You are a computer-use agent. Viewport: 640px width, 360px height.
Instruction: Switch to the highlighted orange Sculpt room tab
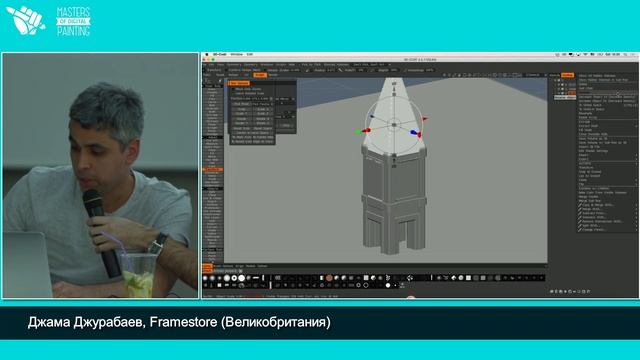pos(260,75)
